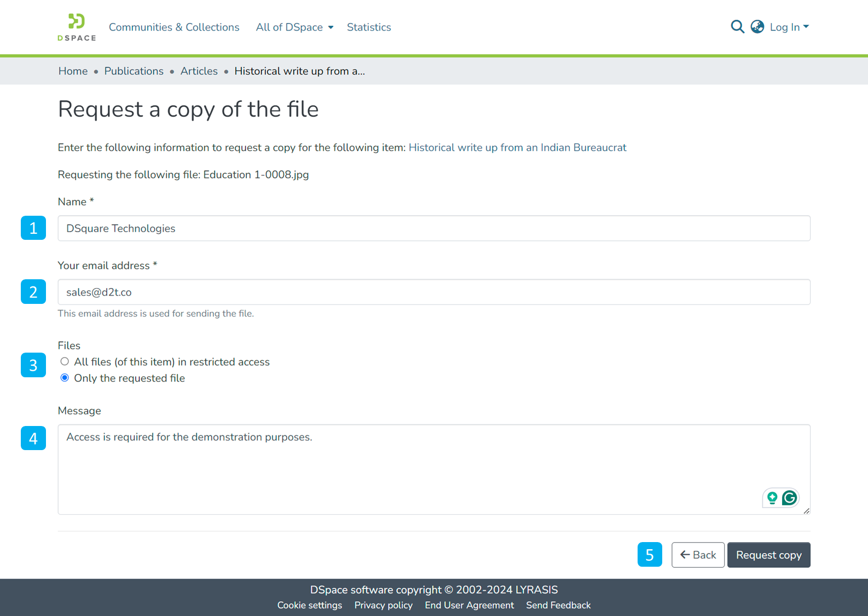Open the Articles breadcrumb link
The width and height of the screenshot is (868, 616).
(x=199, y=71)
